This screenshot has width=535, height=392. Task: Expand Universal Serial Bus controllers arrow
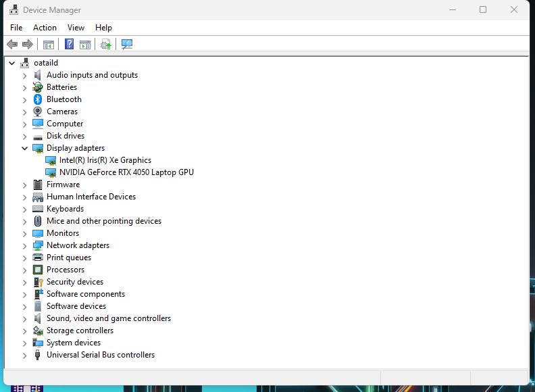(24, 356)
